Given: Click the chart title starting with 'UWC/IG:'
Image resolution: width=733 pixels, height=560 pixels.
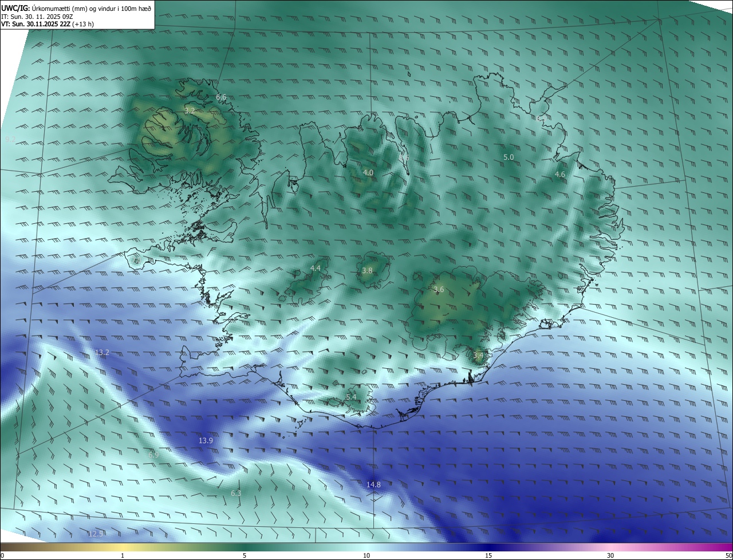Looking at the screenshot, I should [76, 9].
